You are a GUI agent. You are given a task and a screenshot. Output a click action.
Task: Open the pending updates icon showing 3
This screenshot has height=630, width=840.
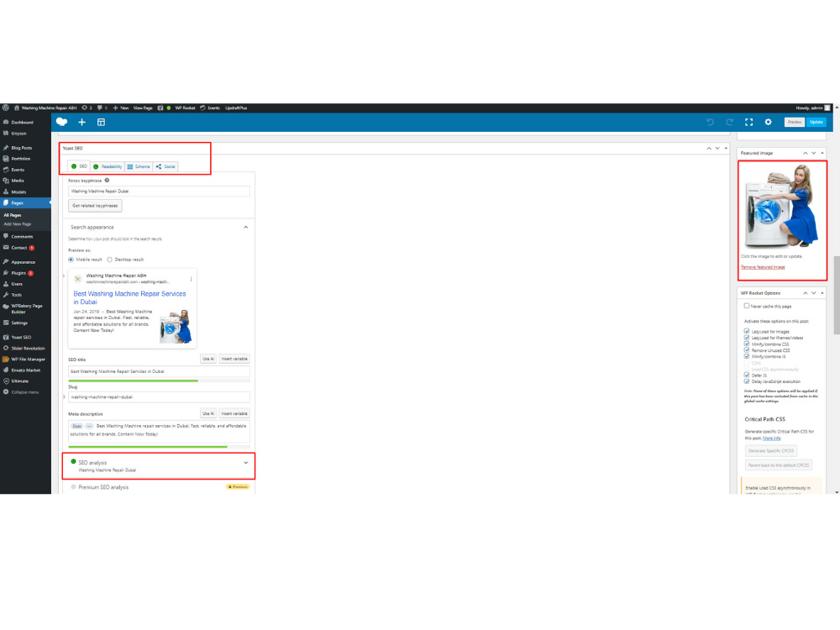[x=87, y=108]
